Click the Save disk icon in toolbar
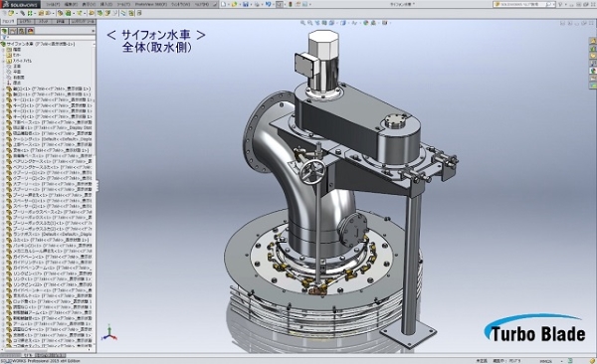597x364 pixels. pos(246,4)
